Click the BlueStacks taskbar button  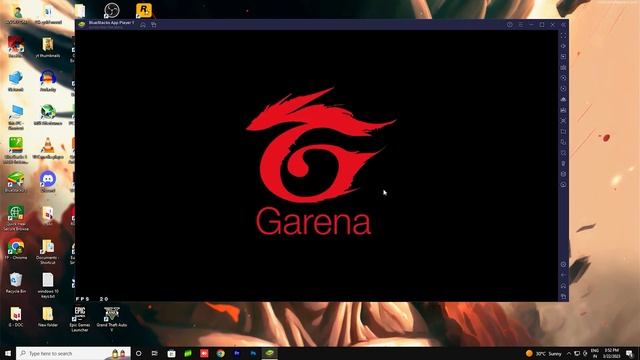(x=269, y=353)
